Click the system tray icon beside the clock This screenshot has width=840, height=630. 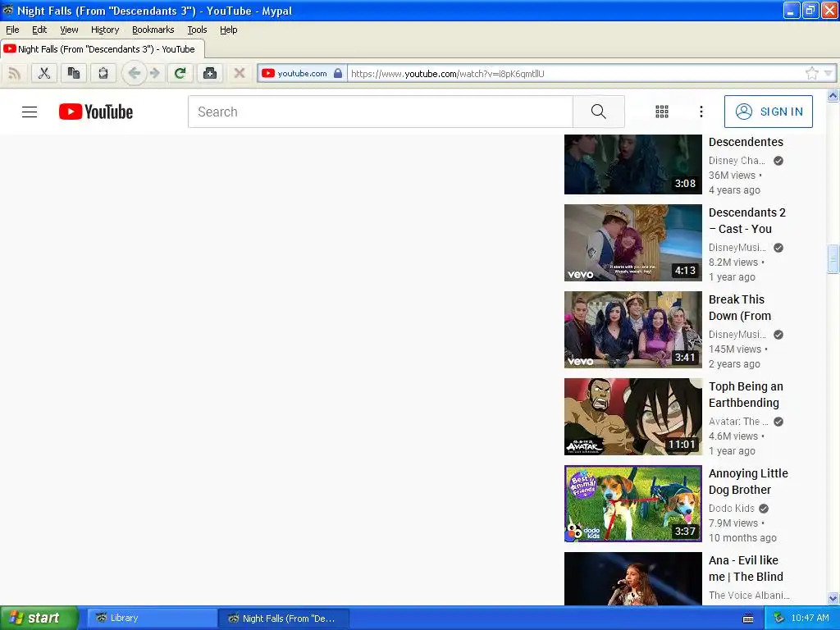click(x=778, y=619)
